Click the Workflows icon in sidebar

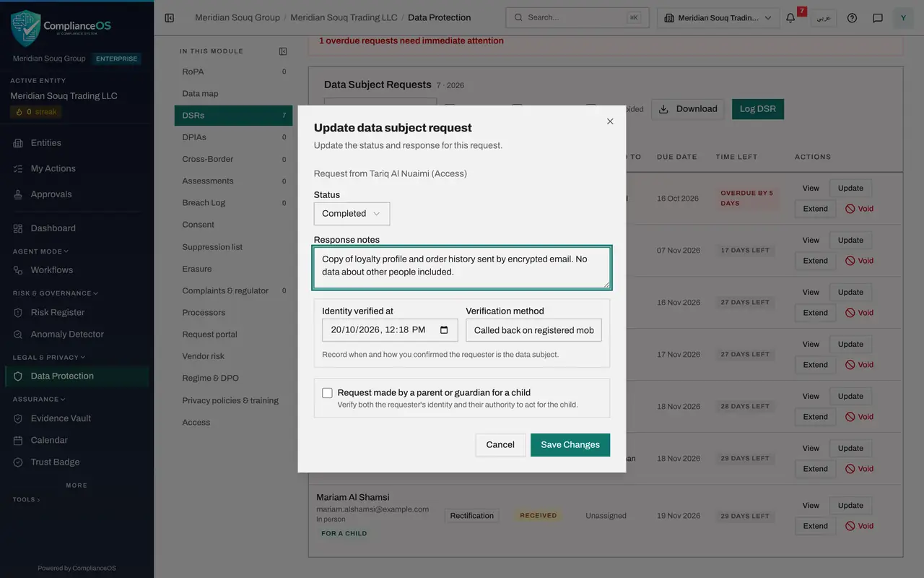pyautogui.click(x=18, y=270)
